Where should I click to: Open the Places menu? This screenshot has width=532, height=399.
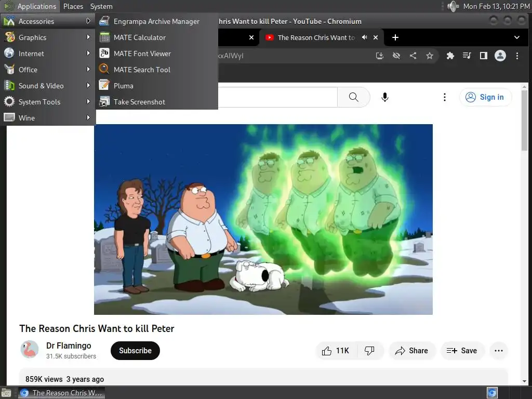click(73, 6)
